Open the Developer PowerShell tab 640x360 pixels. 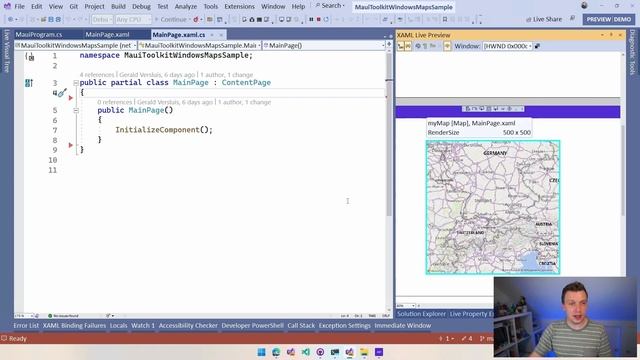point(252,325)
